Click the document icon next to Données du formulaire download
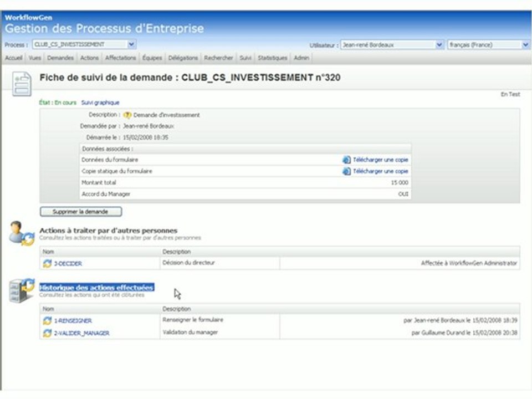Image resolution: width=532 pixels, height=399 pixels. tap(346, 160)
